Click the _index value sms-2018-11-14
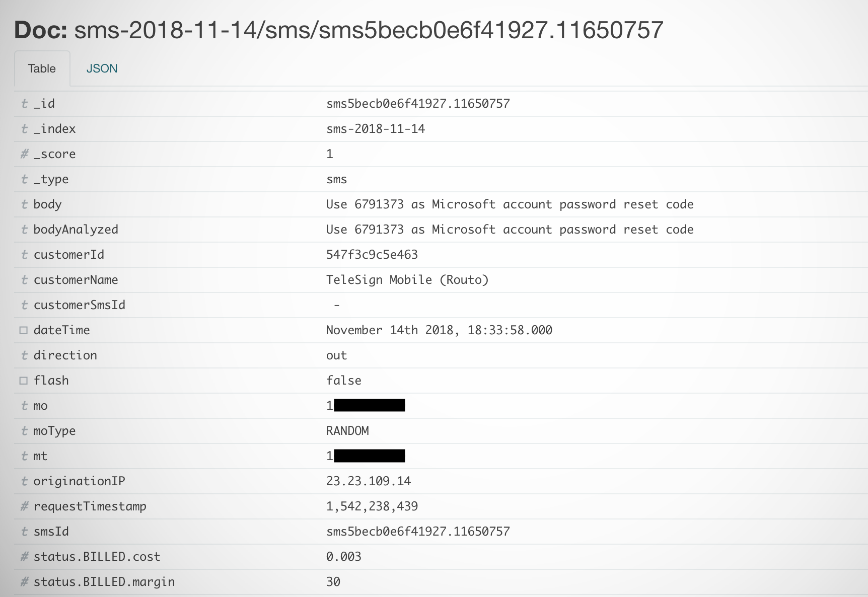The height and width of the screenshot is (597, 868). (x=375, y=129)
